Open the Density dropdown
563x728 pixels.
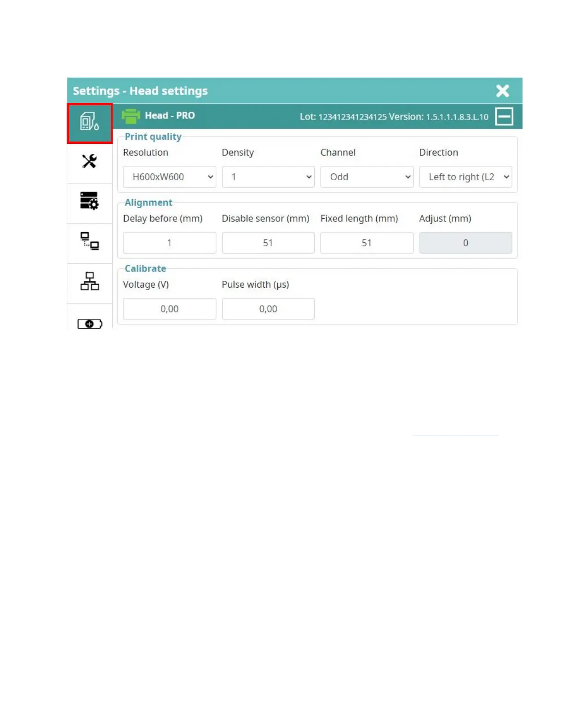268,177
